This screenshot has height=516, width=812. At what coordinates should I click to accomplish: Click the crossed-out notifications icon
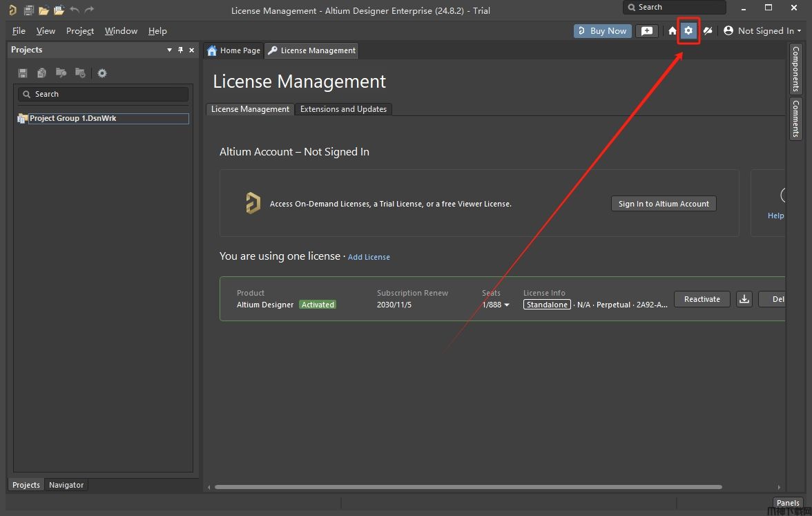click(x=708, y=31)
